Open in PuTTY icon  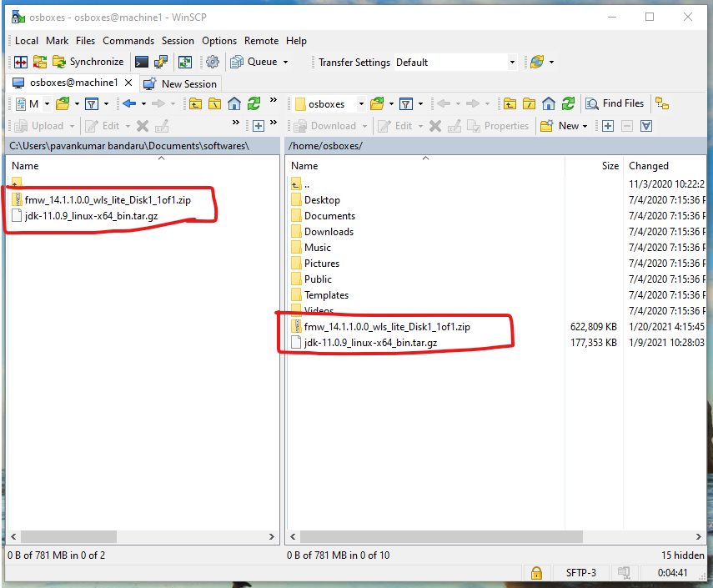click(x=160, y=62)
